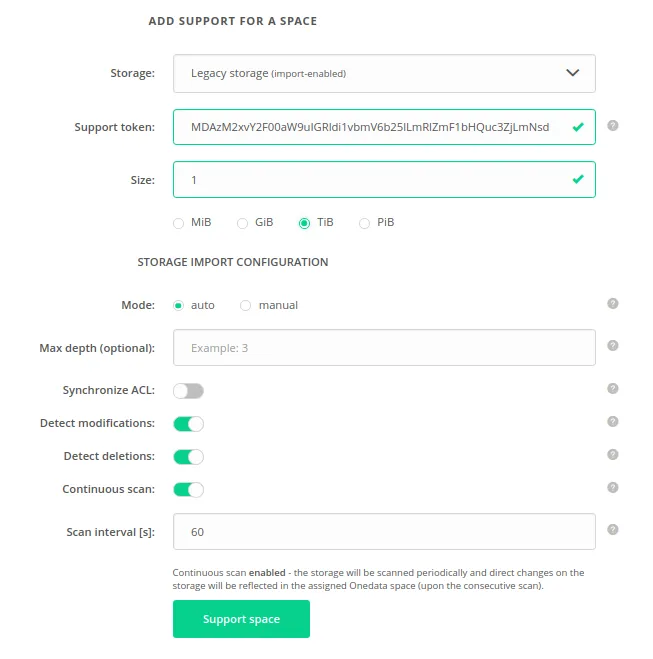
Task: Enable the Synchronize ACL toggle
Action: pos(188,391)
